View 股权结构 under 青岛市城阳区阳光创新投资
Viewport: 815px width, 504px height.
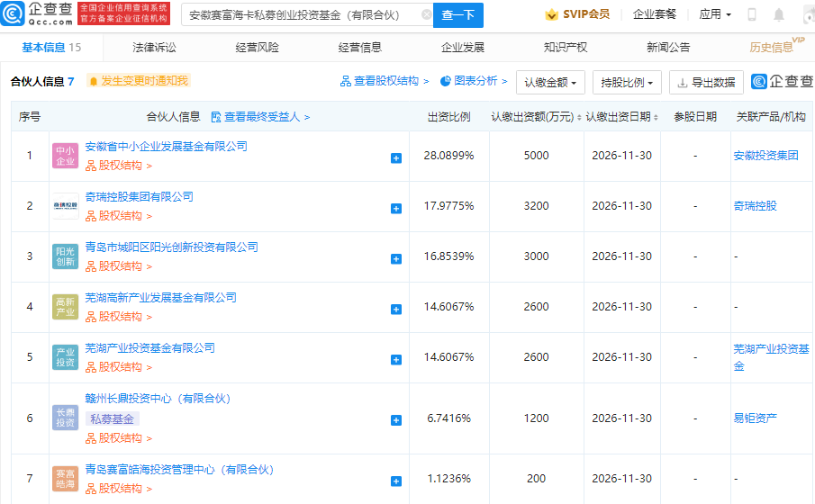[119, 266]
